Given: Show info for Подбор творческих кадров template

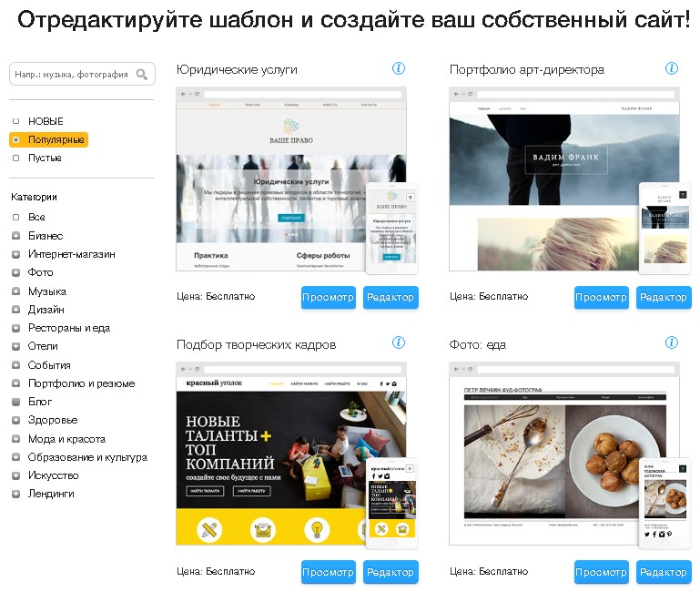Looking at the screenshot, I should [x=398, y=342].
